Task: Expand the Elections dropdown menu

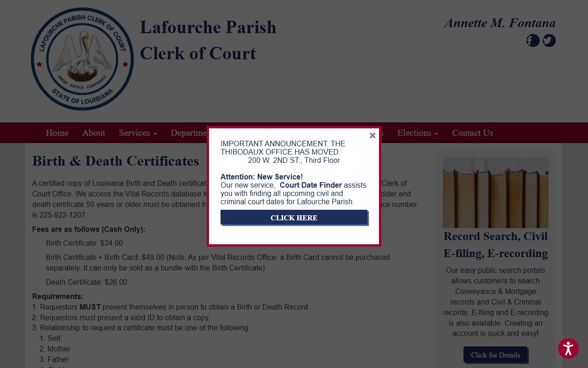Action: [418, 132]
